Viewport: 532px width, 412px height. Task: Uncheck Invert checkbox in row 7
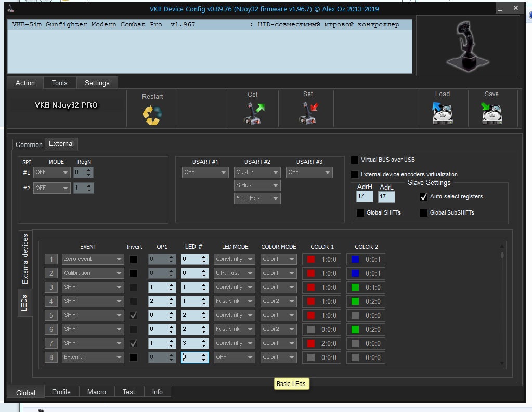(134, 343)
